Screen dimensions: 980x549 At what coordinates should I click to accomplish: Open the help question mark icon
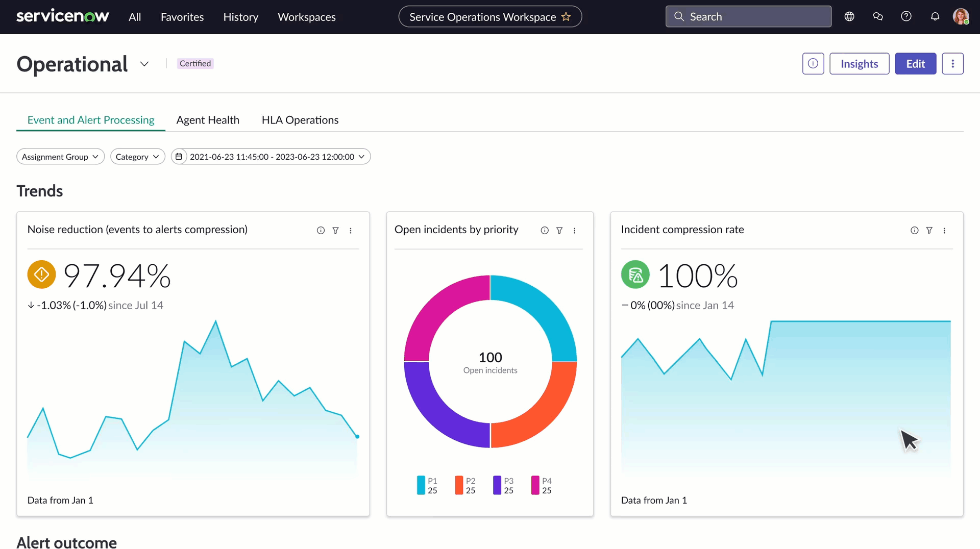click(x=906, y=16)
